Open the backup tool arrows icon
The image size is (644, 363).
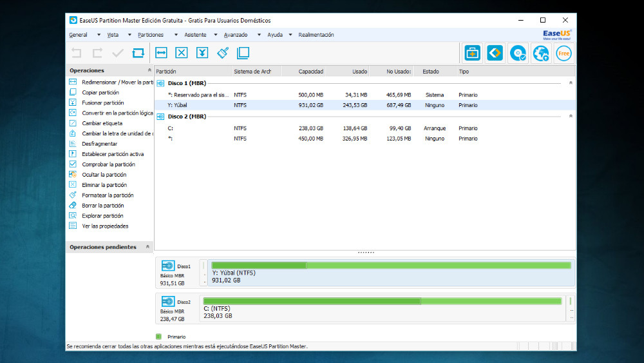point(495,53)
